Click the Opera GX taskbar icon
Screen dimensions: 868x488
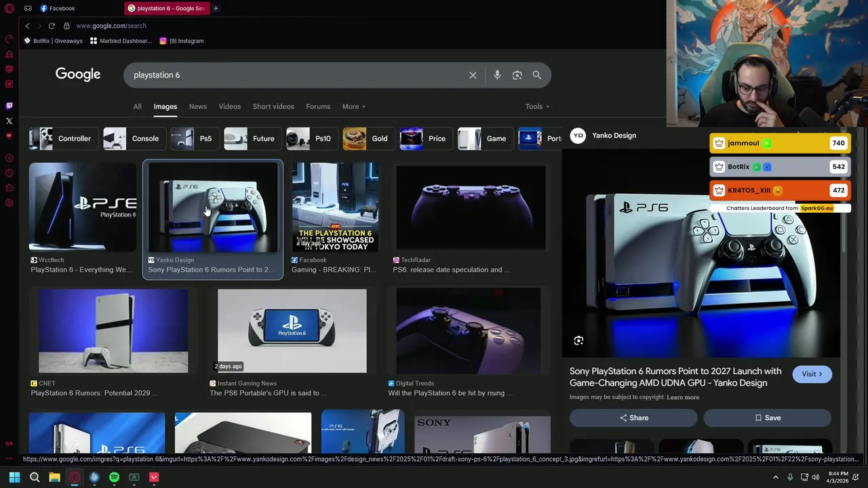pyautogui.click(x=74, y=477)
